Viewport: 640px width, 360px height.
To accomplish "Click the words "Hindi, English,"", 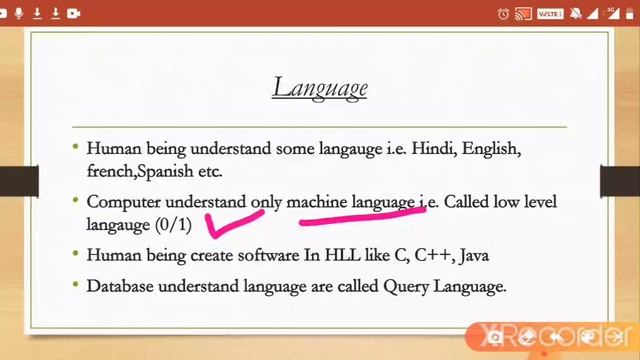I will coord(466,148).
